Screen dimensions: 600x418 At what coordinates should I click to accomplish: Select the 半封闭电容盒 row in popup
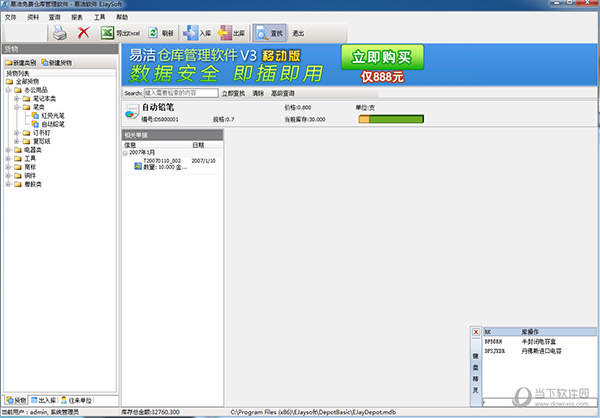click(x=539, y=341)
